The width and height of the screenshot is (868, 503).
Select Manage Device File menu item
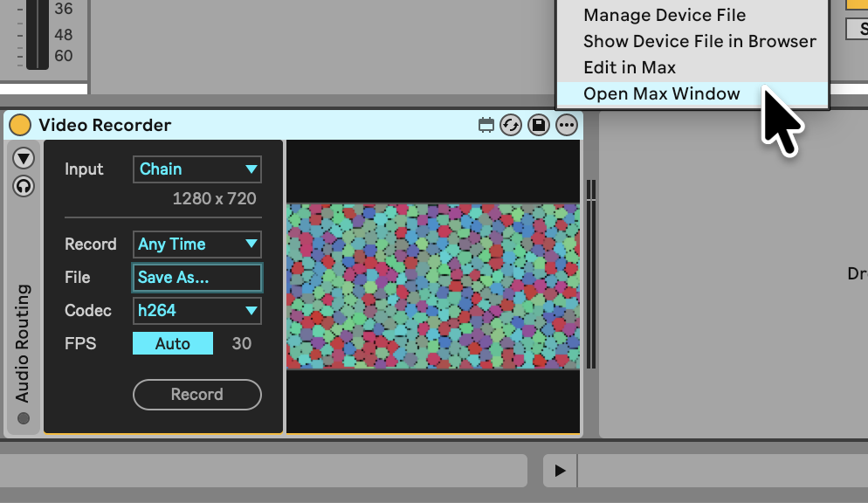pyautogui.click(x=665, y=15)
